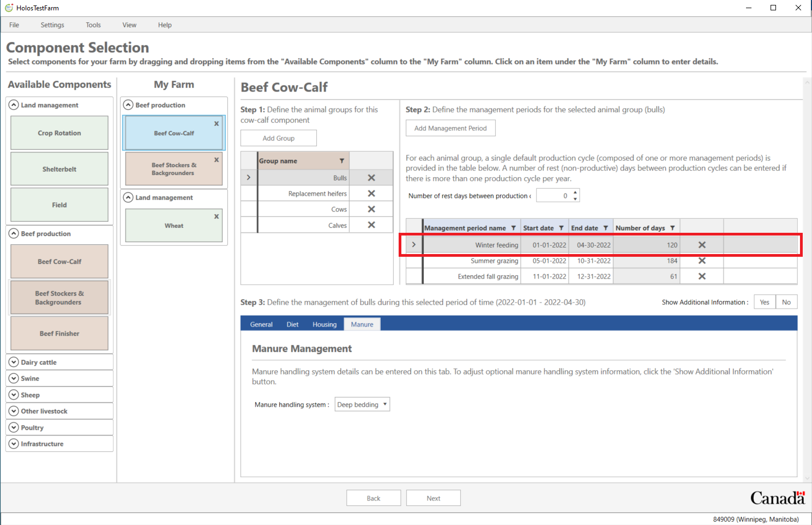Open Start date column filter
Screen dimensions: 812x525
(561, 228)
